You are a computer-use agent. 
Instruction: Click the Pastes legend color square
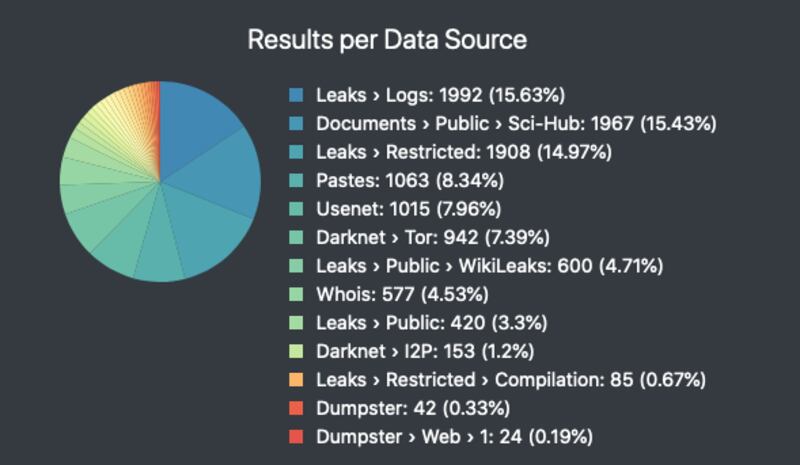point(296,181)
